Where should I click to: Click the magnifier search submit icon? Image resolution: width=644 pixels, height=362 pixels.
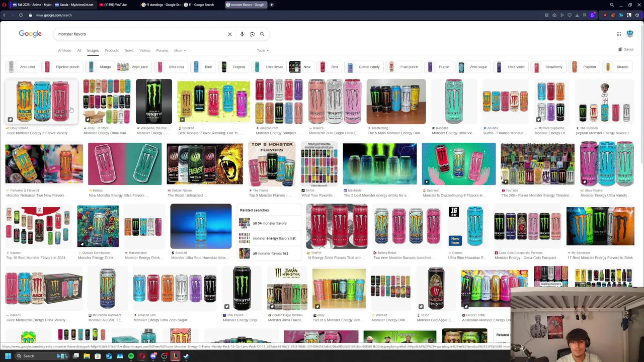click(x=262, y=34)
